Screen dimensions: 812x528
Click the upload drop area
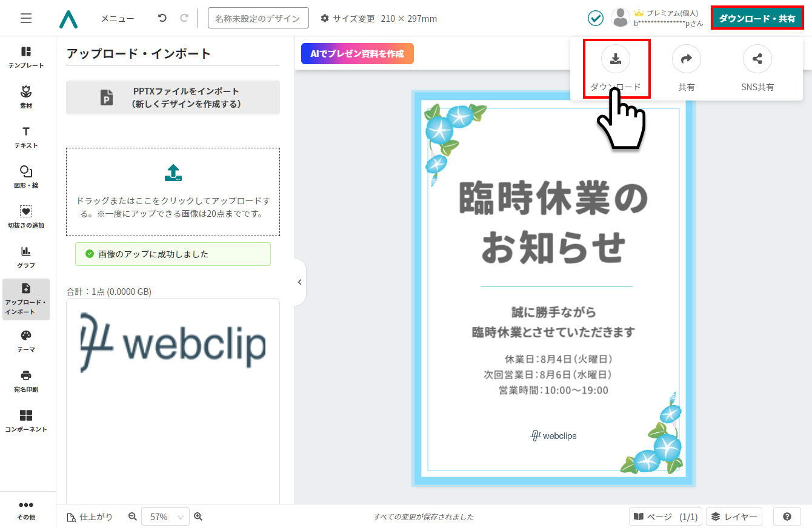click(x=173, y=192)
